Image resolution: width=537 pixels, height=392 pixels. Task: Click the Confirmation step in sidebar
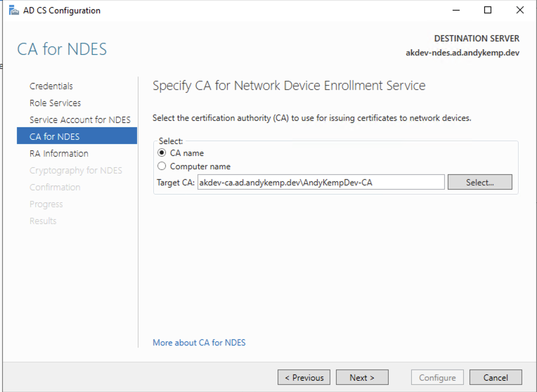(x=55, y=188)
